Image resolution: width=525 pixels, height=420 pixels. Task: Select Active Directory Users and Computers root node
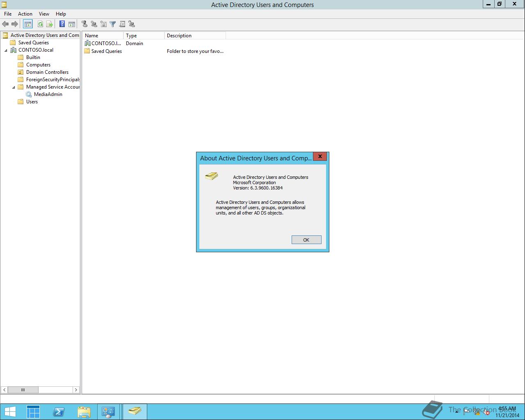coord(45,35)
